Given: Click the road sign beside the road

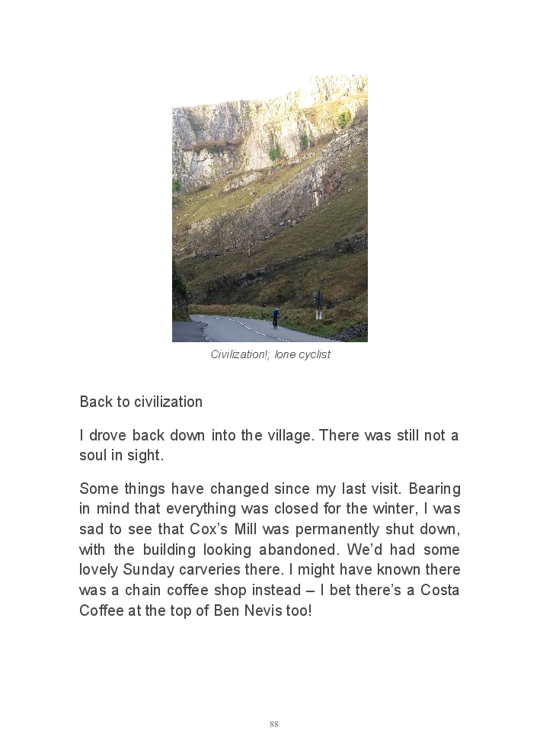Looking at the screenshot, I should tap(318, 300).
